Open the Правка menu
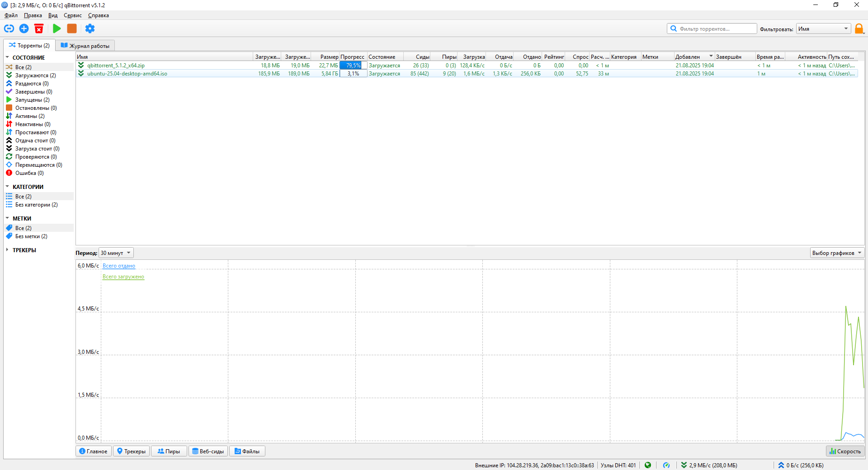The width and height of the screenshot is (868, 470). pyautogui.click(x=33, y=15)
